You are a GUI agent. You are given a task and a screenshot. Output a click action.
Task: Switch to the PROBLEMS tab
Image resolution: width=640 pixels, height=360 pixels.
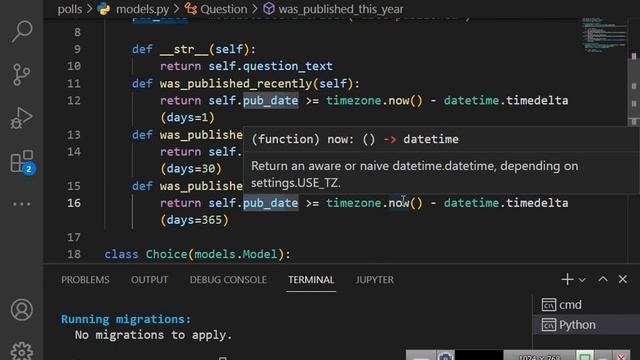[x=85, y=280]
